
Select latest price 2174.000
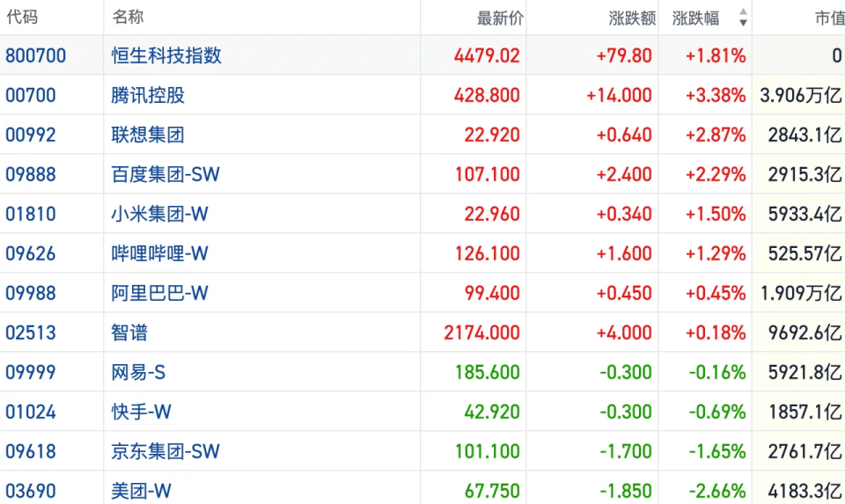[482, 332]
